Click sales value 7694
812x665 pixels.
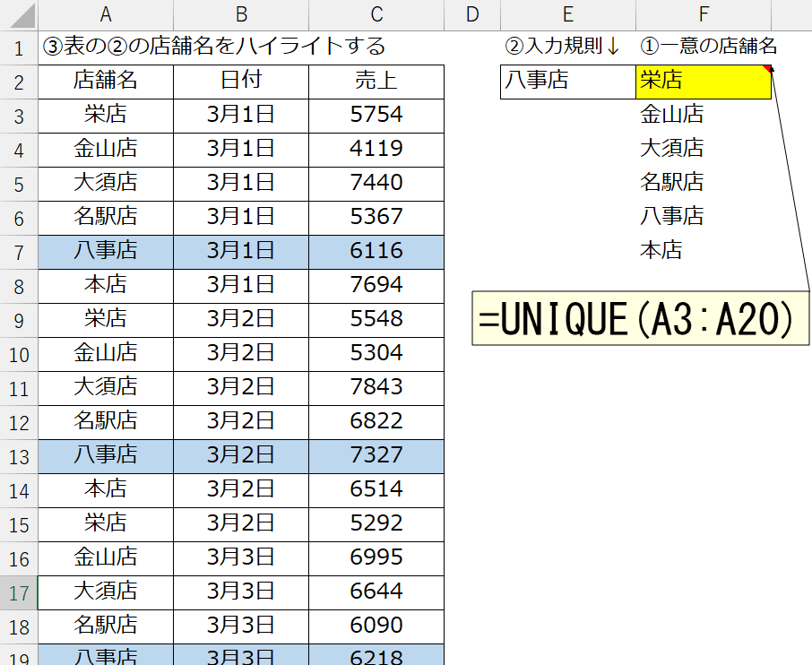tap(376, 286)
